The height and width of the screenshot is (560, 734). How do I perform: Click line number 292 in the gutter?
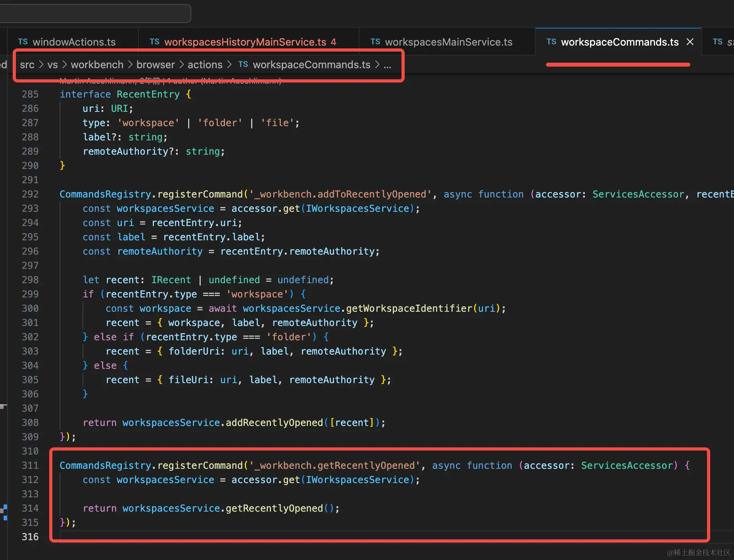[30, 194]
